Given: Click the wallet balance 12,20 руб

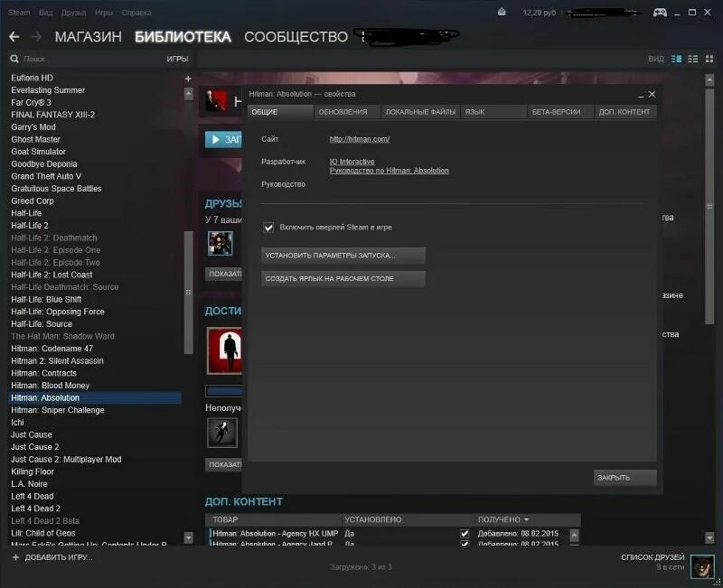Looking at the screenshot, I should point(539,13).
